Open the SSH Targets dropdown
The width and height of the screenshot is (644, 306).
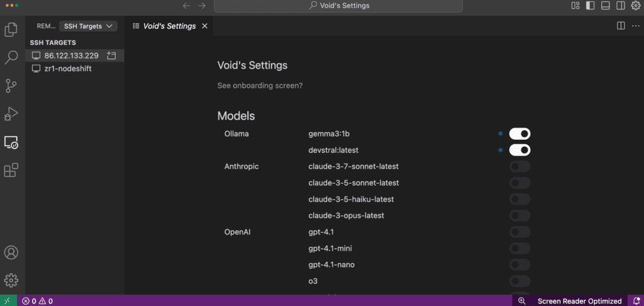pos(88,26)
